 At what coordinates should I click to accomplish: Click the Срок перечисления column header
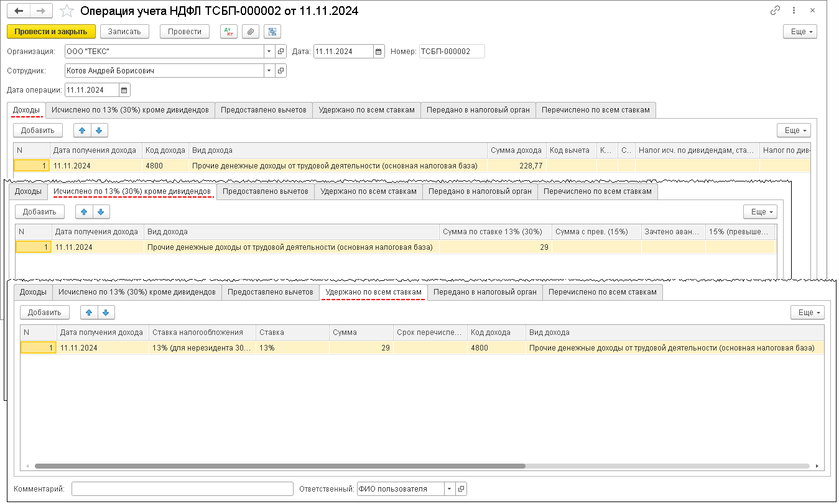tap(430, 332)
